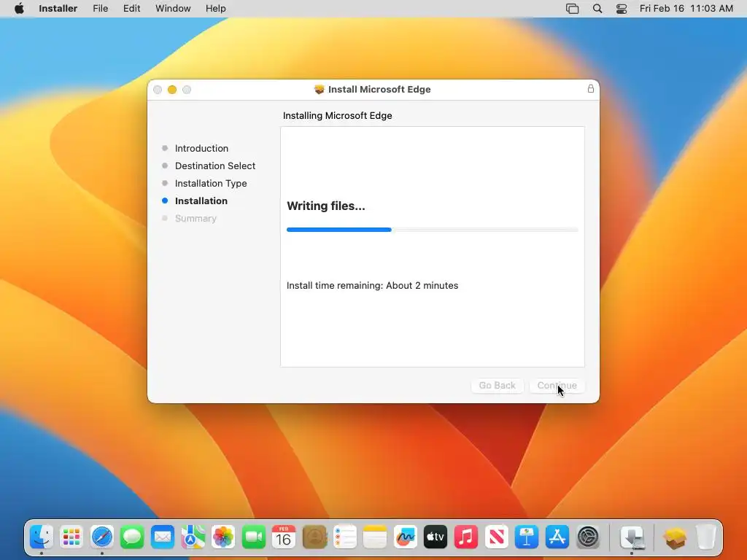Open Messages app in Dock

[132, 537]
